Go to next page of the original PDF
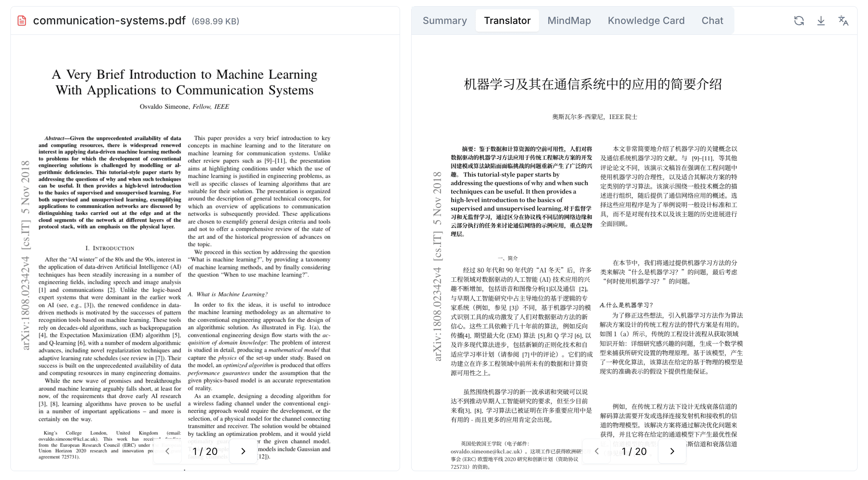Screen dimensions: 868x480 click(x=243, y=451)
